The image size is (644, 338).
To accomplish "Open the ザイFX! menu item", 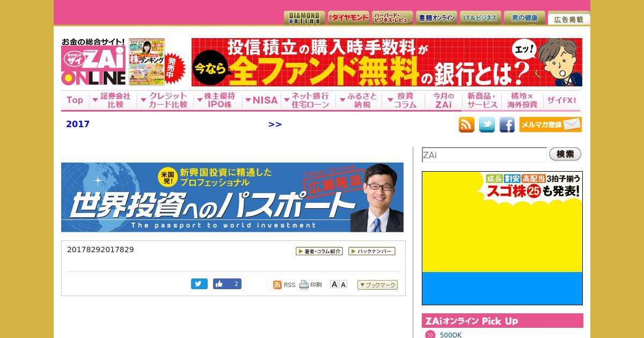I will point(561,100).
